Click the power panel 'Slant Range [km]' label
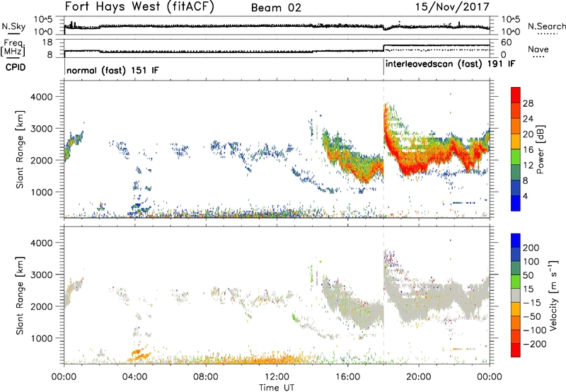This screenshot has height=392, width=566. (20, 149)
